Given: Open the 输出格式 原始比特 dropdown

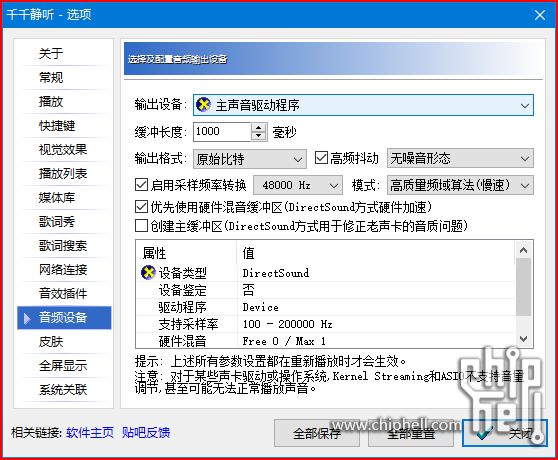Looking at the screenshot, I should click(249, 159).
